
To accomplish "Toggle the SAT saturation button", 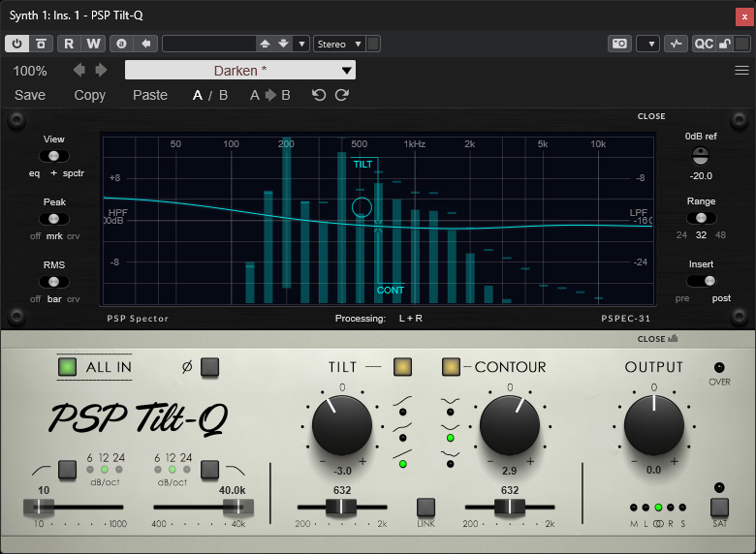I will click(x=719, y=508).
